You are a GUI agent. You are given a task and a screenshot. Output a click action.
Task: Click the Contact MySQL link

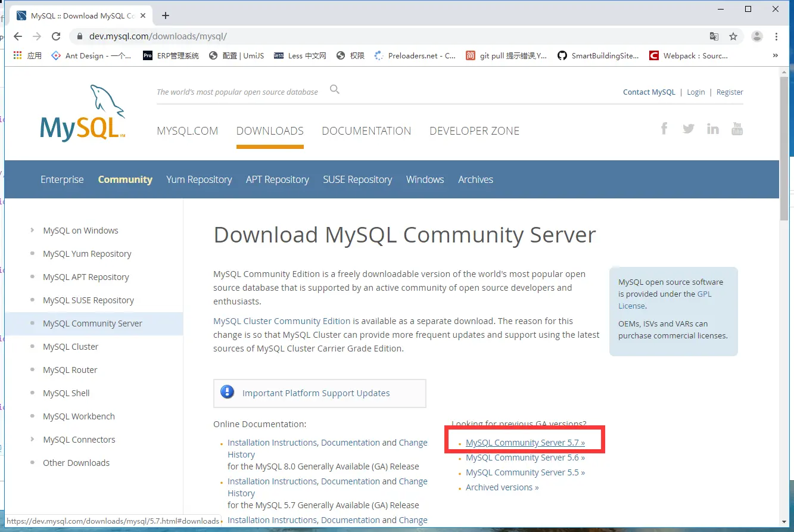[x=649, y=92]
